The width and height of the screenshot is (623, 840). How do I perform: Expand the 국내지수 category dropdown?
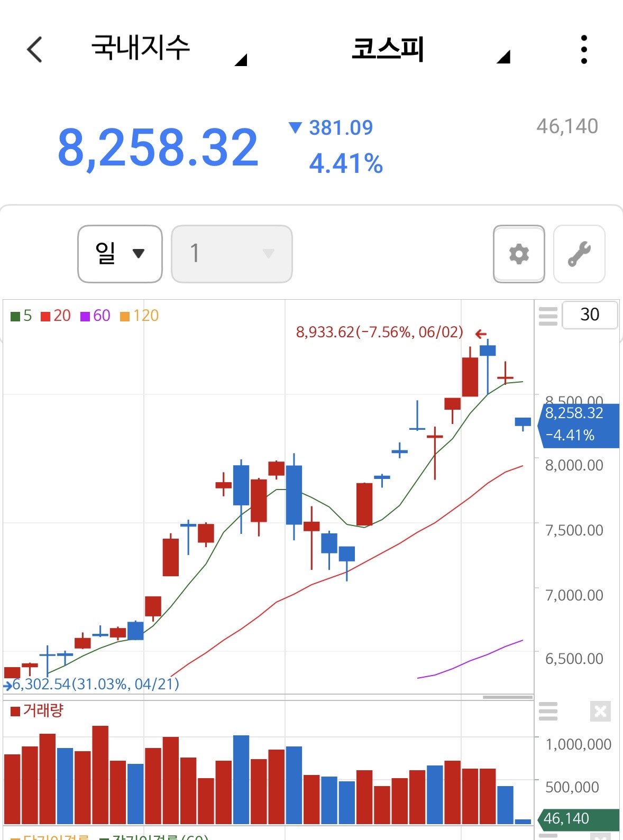pos(168,49)
